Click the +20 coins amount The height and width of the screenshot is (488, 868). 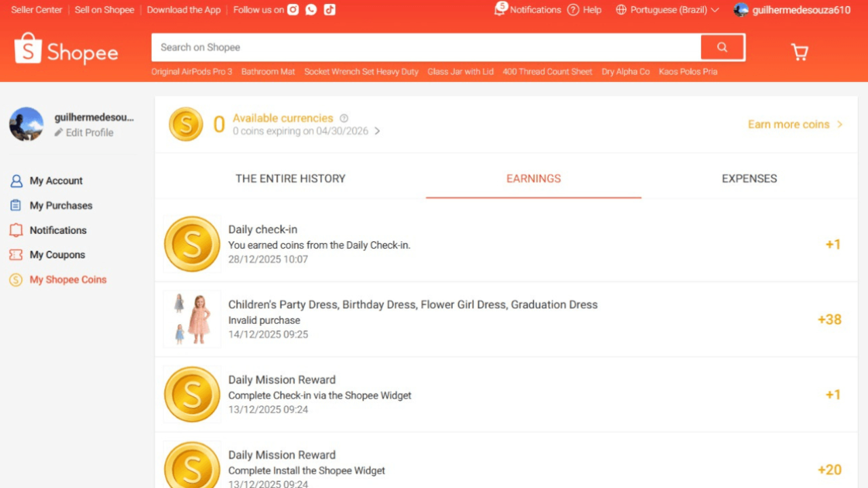pos(829,470)
